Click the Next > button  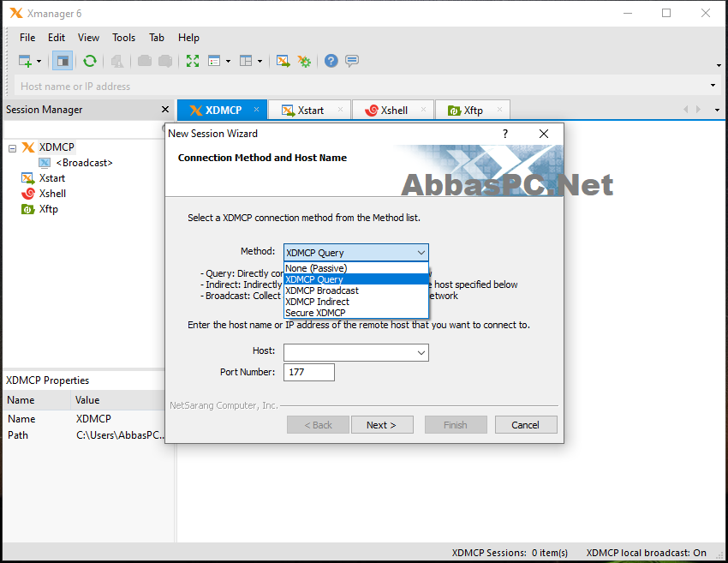click(382, 424)
